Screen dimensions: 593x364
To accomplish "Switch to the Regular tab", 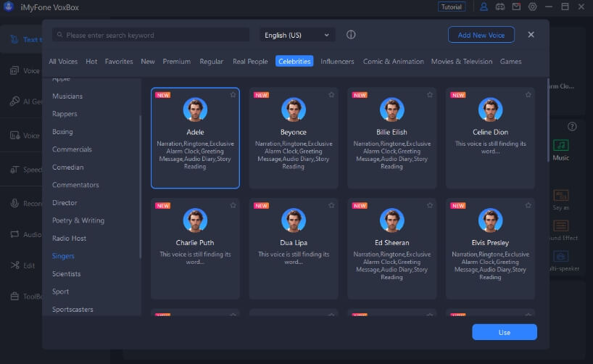I will [x=212, y=62].
